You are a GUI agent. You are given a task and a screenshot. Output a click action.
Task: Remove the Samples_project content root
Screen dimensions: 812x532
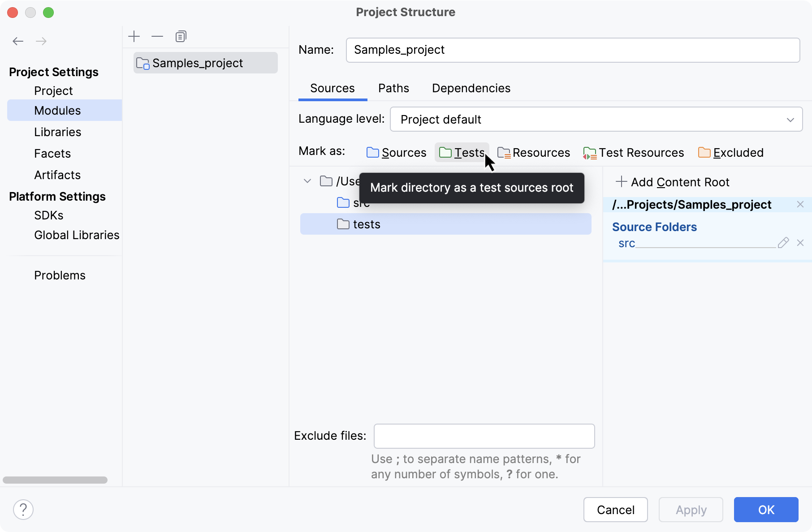click(800, 204)
